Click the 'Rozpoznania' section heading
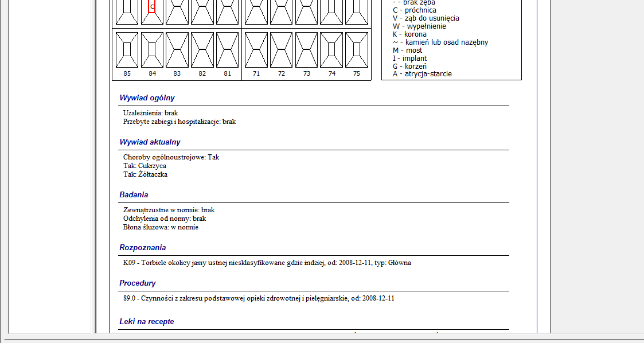 (x=143, y=248)
